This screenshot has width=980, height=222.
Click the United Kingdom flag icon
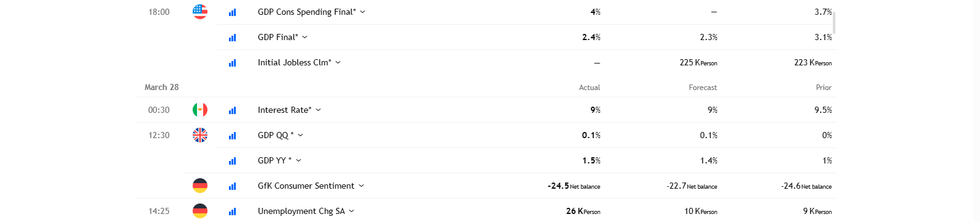pos(200,135)
